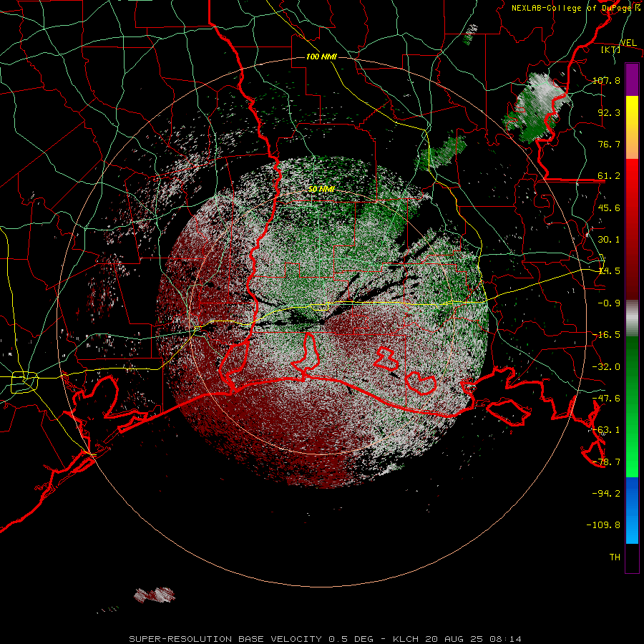Click the -32.0 scale value
Screen dimensions: 644x644
point(606,367)
